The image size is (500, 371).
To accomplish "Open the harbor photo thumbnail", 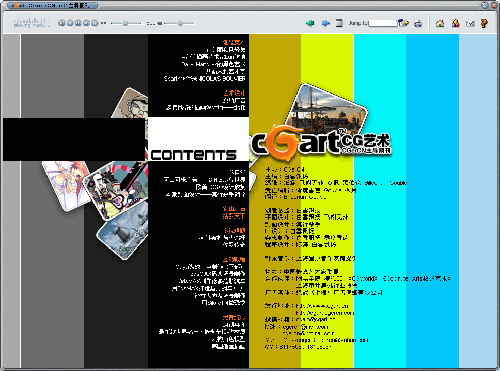I will 328,107.
